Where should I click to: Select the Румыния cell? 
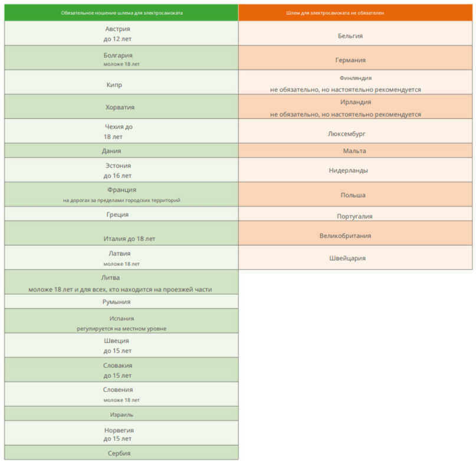pyautogui.click(x=122, y=302)
